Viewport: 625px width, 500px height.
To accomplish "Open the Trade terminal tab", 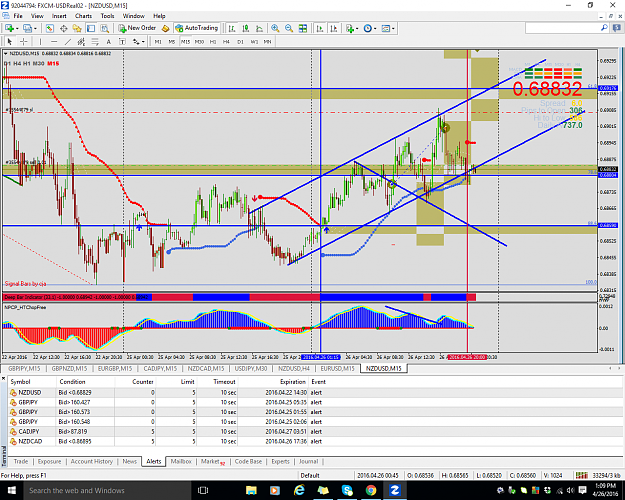I will (21, 461).
